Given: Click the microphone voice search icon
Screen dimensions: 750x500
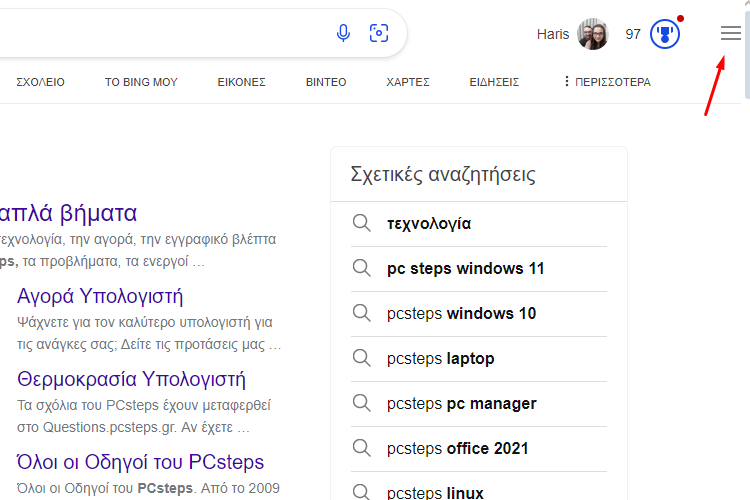Looking at the screenshot, I should [x=343, y=33].
